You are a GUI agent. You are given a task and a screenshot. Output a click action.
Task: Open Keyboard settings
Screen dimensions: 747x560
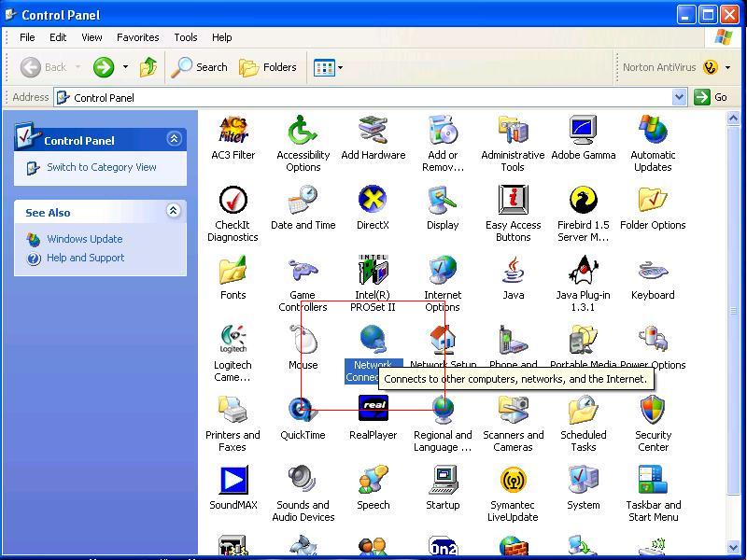(653, 270)
